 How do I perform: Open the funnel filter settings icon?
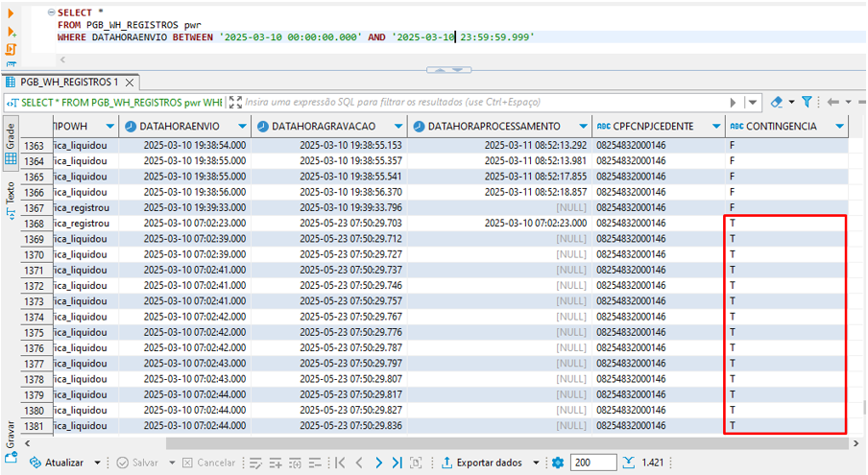pyautogui.click(x=807, y=102)
